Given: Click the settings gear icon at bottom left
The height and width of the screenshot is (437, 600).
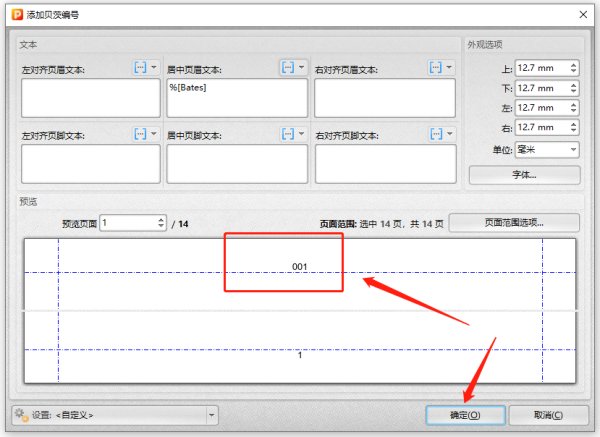Looking at the screenshot, I should [20, 415].
